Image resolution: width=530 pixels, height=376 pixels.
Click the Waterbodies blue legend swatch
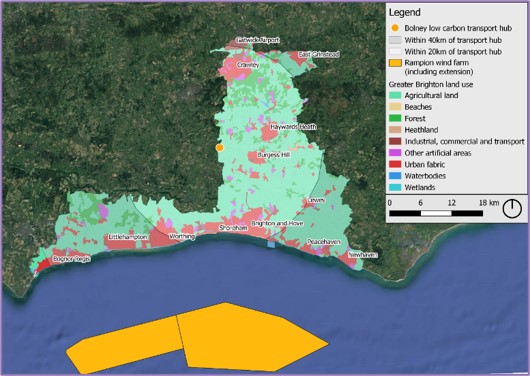[x=395, y=176]
